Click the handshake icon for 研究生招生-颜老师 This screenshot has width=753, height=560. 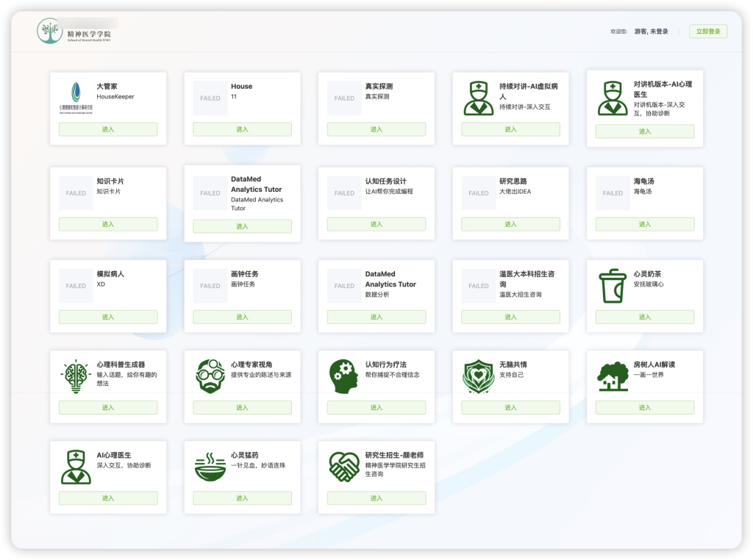click(x=344, y=467)
